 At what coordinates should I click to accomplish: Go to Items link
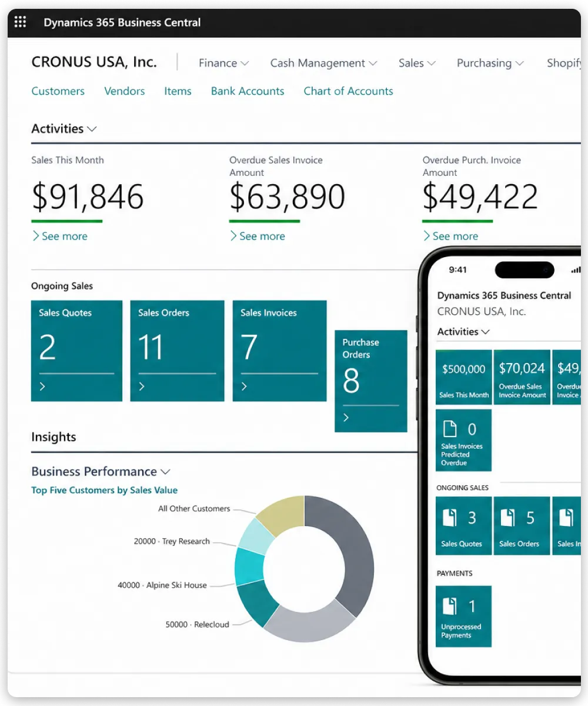[178, 91]
